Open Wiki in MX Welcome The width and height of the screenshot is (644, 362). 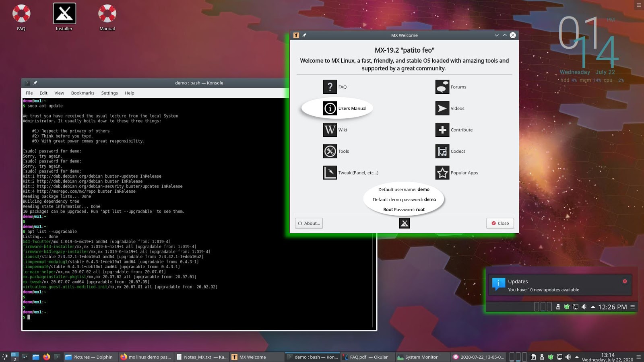(335, 130)
